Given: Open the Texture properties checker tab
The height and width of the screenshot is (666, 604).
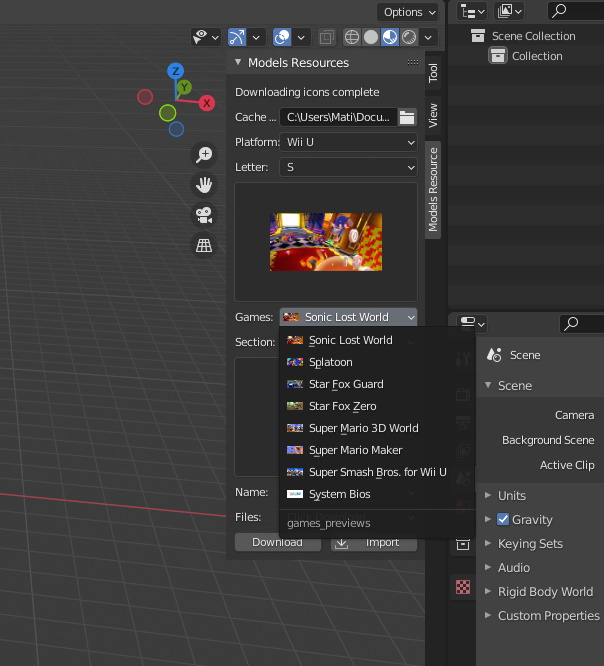Looking at the screenshot, I should pyautogui.click(x=463, y=587).
